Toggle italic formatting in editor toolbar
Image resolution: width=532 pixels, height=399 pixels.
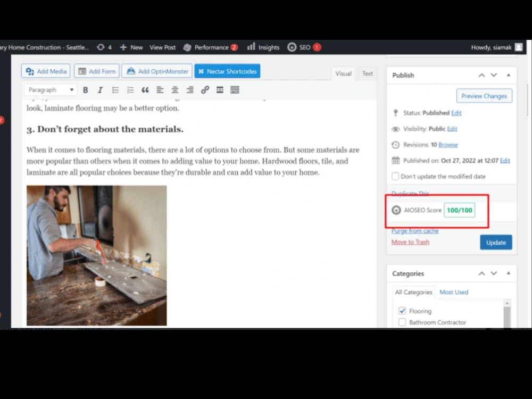click(x=100, y=90)
